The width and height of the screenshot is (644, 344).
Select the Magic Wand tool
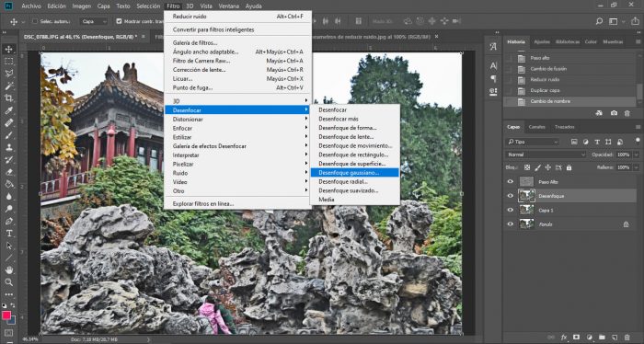pos(8,86)
